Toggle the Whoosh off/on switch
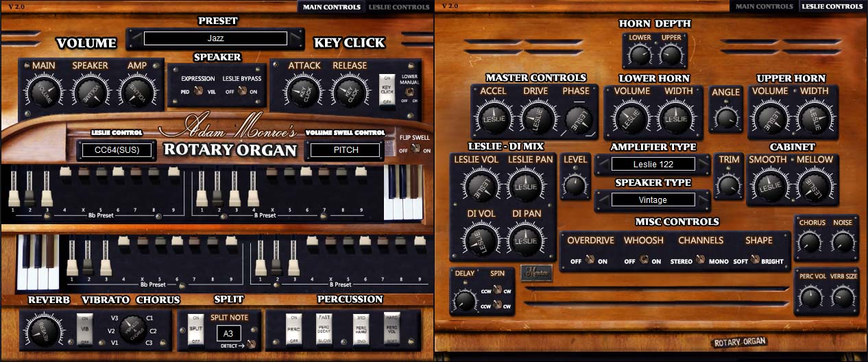 643,260
